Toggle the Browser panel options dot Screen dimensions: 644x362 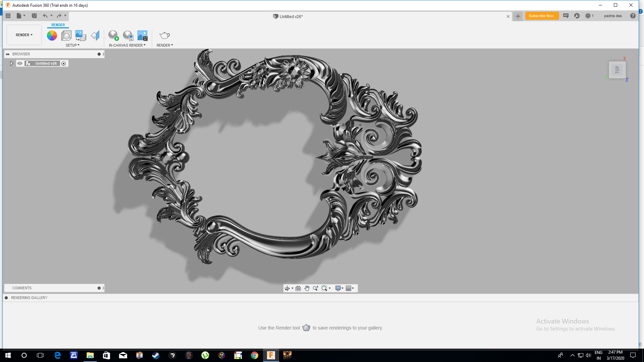99,54
